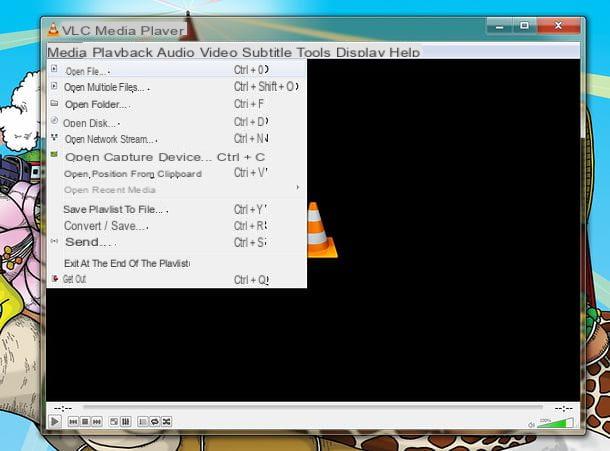
Task: Click the VLC cone icon in title bar
Action: click(54, 30)
